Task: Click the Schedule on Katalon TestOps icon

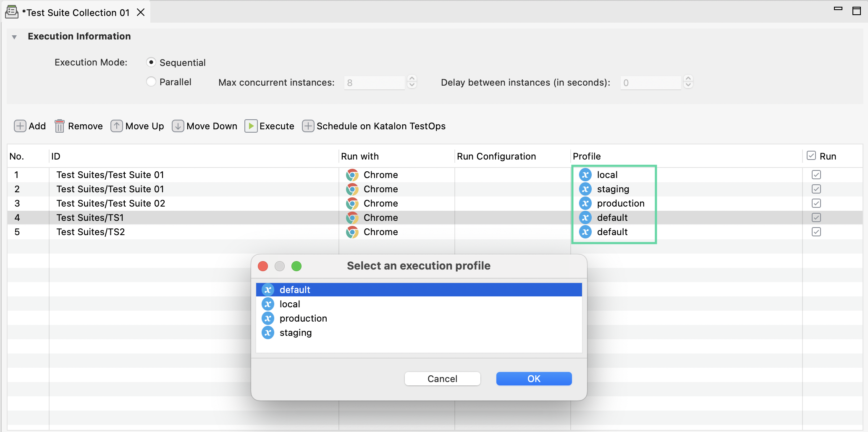Action: [x=308, y=126]
